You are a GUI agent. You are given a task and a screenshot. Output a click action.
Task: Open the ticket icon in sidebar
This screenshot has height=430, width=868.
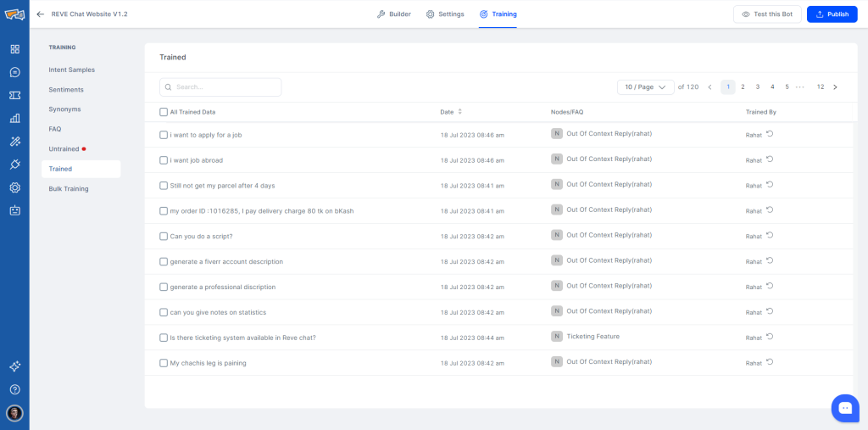tap(15, 95)
